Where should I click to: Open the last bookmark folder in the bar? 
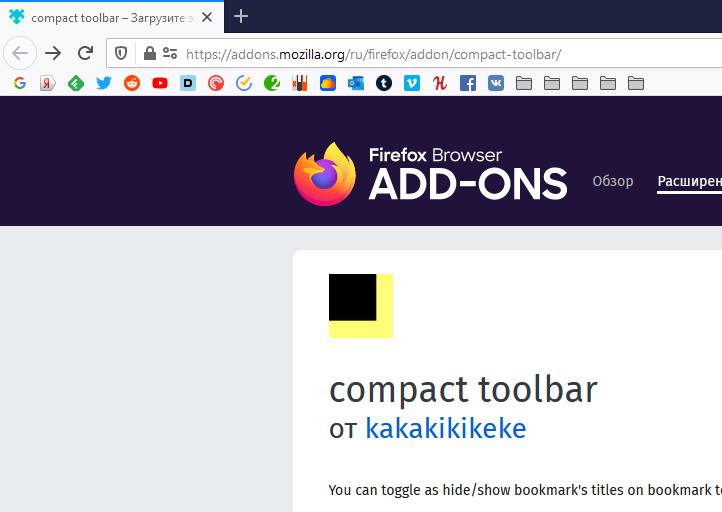click(636, 83)
